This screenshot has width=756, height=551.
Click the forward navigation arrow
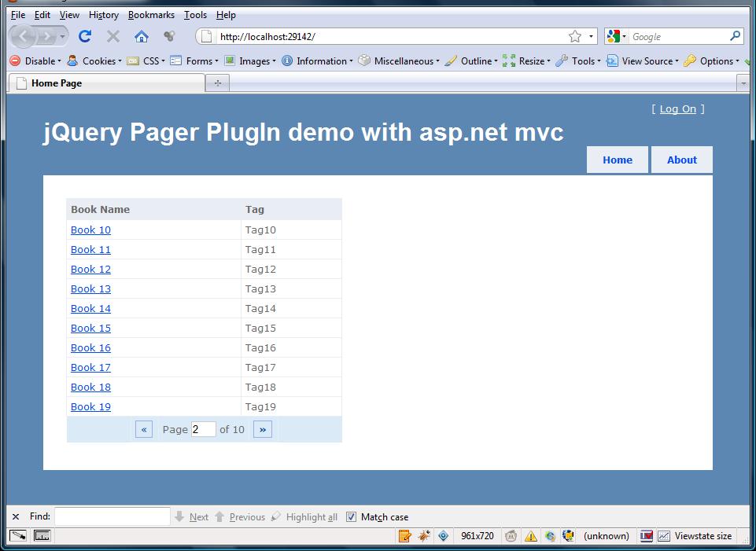click(x=47, y=36)
